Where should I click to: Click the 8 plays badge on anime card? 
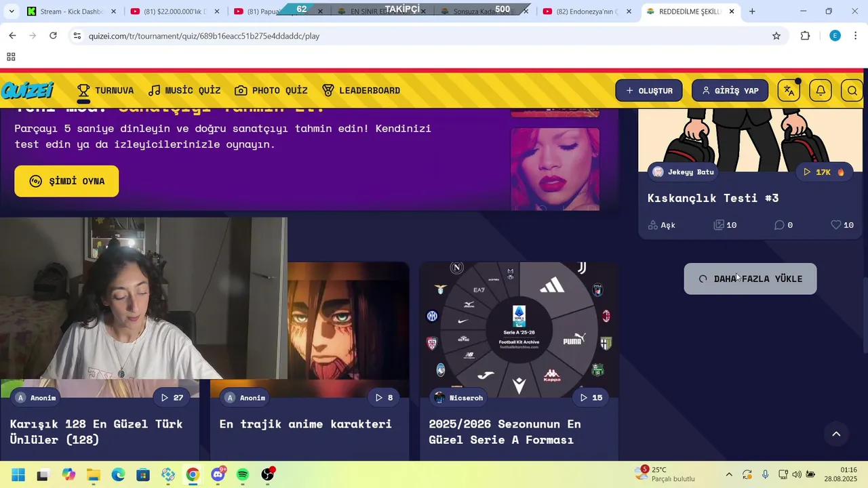point(384,398)
